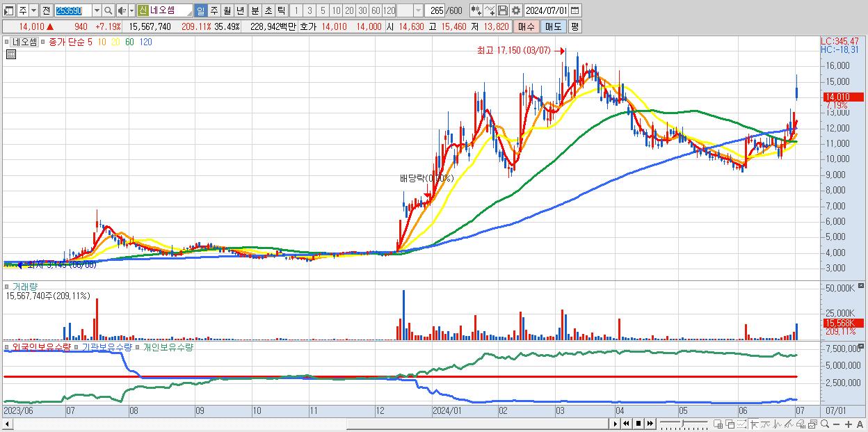
Task: Select the 주 weekly period toggle
Action: point(214,10)
